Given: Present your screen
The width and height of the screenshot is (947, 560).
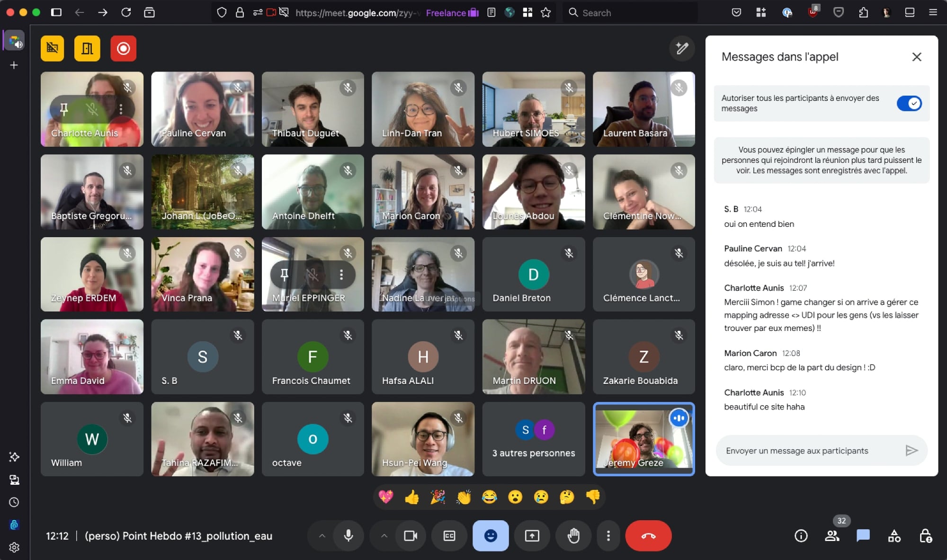Looking at the screenshot, I should coord(532,536).
